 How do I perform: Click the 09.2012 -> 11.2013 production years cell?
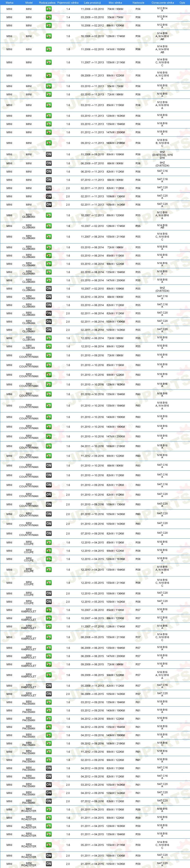(93, 143)
